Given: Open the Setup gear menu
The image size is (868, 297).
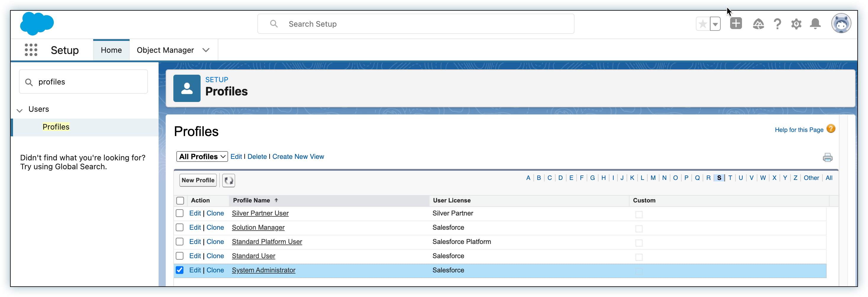Looking at the screenshot, I should tap(796, 24).
